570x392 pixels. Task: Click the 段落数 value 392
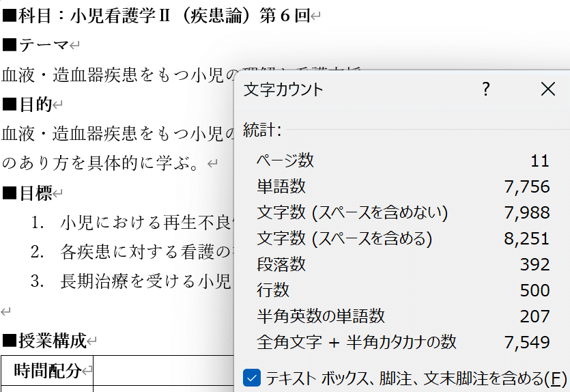click(x=534, y=264)
